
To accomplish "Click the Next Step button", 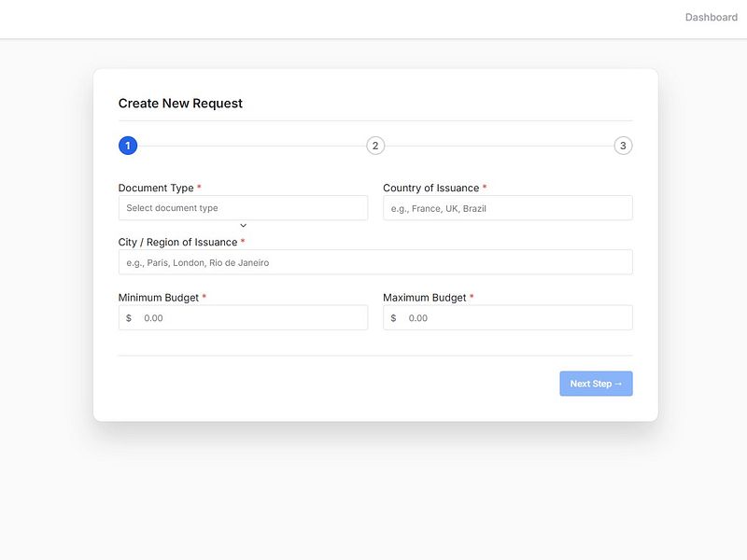I will coord(596,384).
